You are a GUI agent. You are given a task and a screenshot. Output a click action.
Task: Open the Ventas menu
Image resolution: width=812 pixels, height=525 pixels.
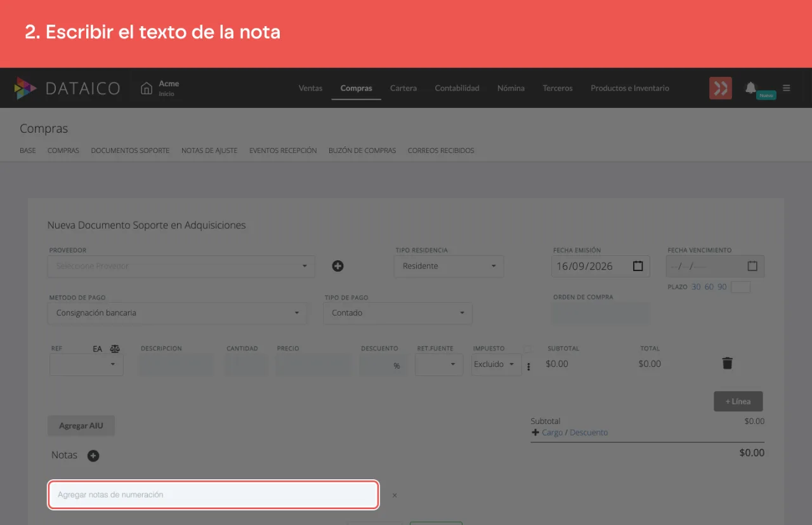311,88
